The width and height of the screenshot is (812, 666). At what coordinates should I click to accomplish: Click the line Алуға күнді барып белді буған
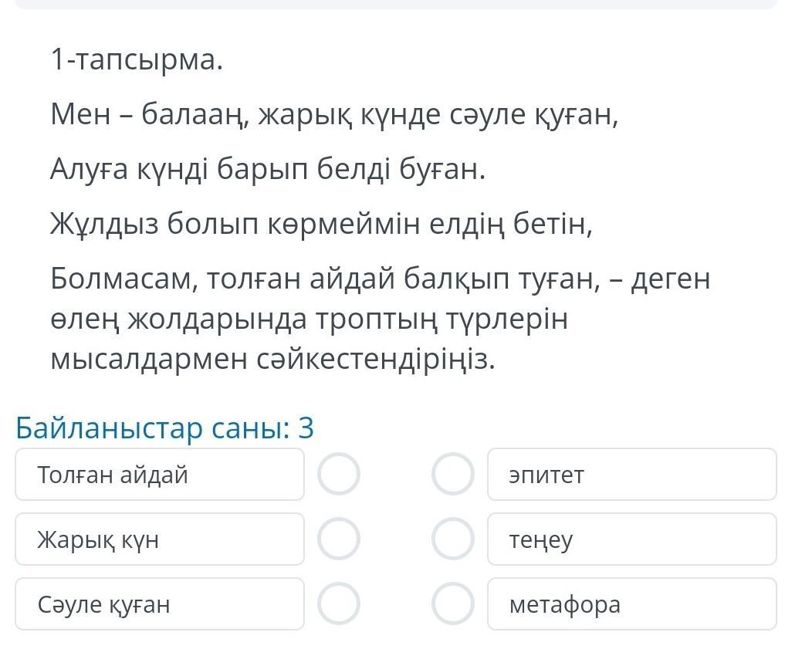point(268,169)
